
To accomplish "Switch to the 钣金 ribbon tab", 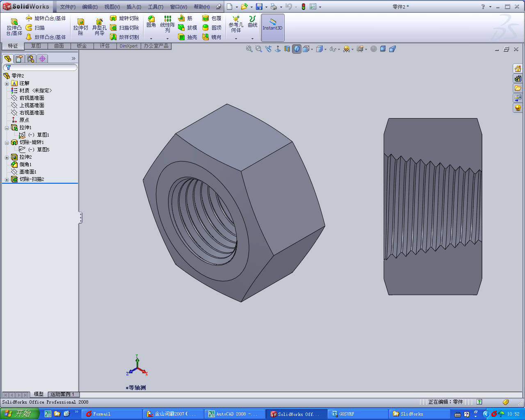I will pyautogui.click(x=82, y=46).
